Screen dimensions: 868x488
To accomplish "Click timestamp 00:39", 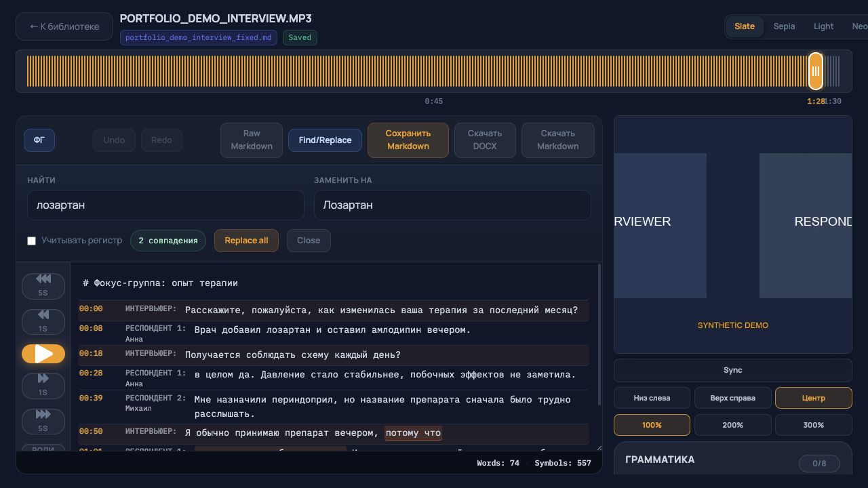I will (x=91, y=399).
